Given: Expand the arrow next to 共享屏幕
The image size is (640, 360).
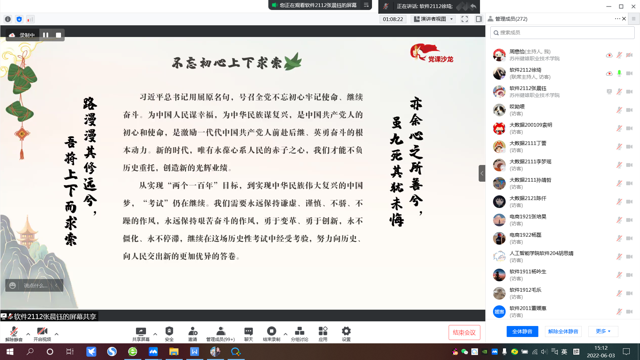Looking at the screenshot, I should coord(155,334).
